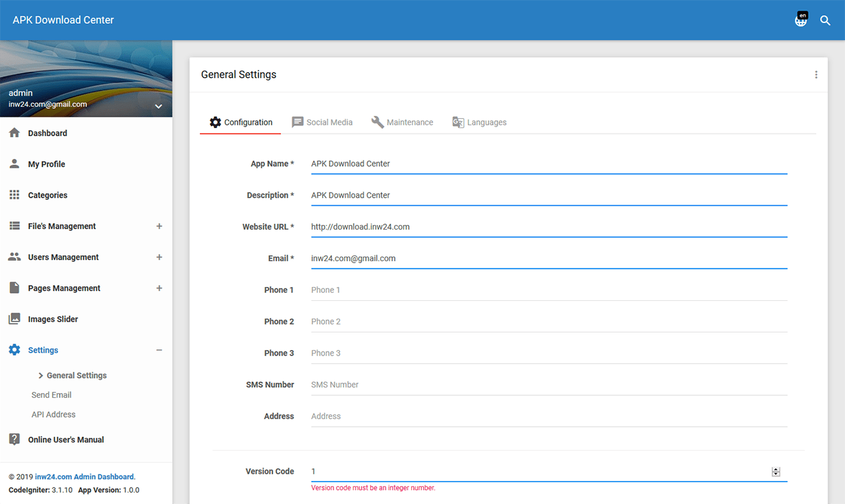Screen dimensions: 845x504
Task: Focus the Email input field
Action: [x=549, y=259]
